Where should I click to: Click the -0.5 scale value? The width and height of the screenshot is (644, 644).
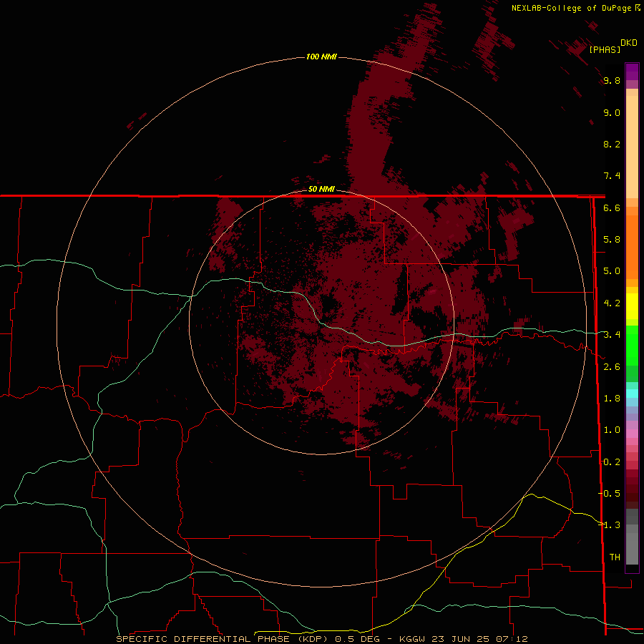[610, 494]
